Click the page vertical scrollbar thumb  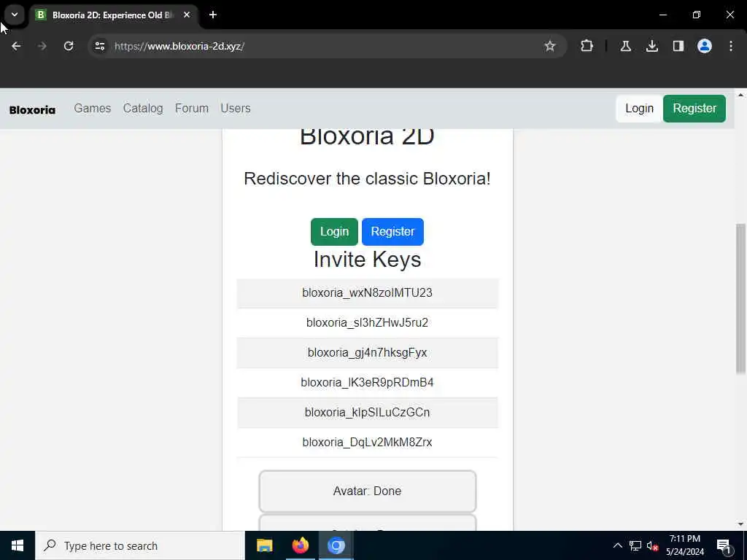click(x=740, y=299)
